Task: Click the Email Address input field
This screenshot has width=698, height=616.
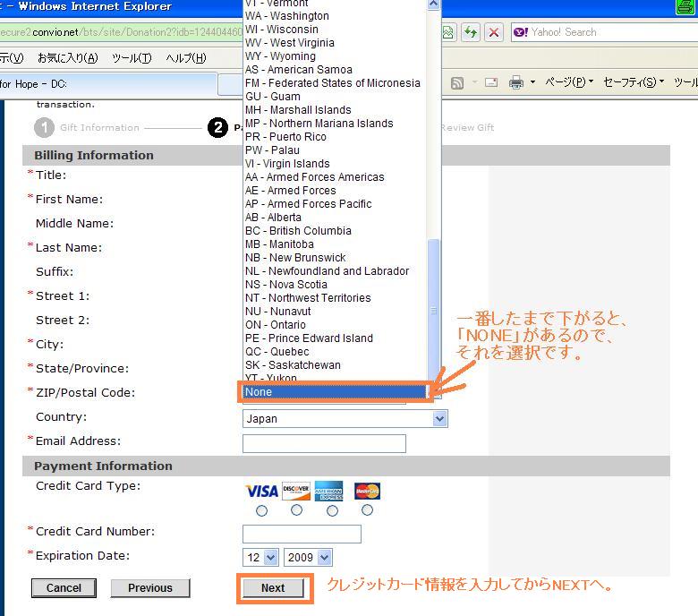Action: click(x=324, y=443)
